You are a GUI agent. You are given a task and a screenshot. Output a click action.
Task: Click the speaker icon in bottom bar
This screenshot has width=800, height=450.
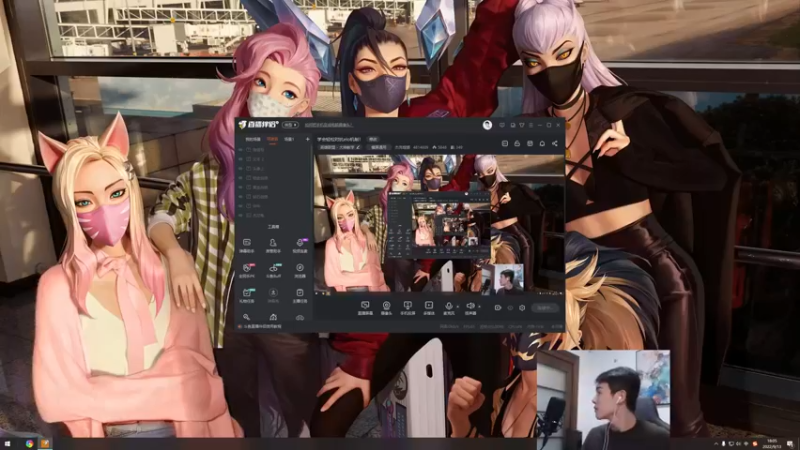(x=470, y=308)
